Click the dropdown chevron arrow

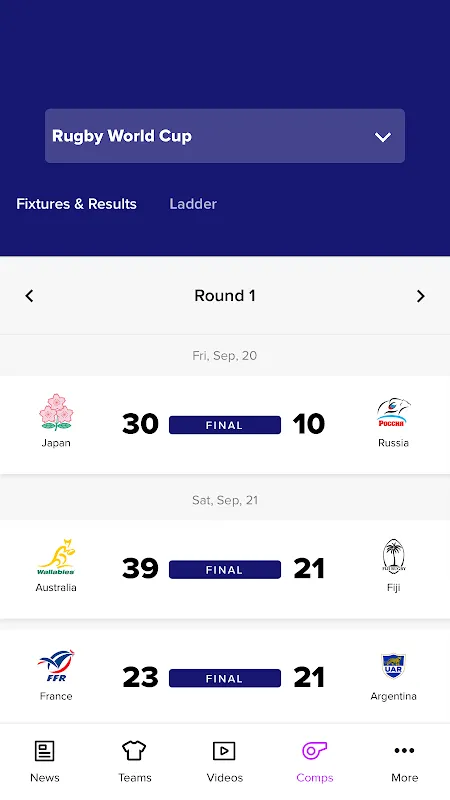[x=383, y=137]
